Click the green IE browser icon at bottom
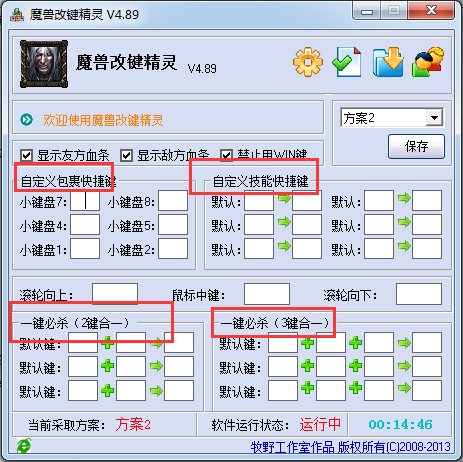463x462 pixels. 24,446
